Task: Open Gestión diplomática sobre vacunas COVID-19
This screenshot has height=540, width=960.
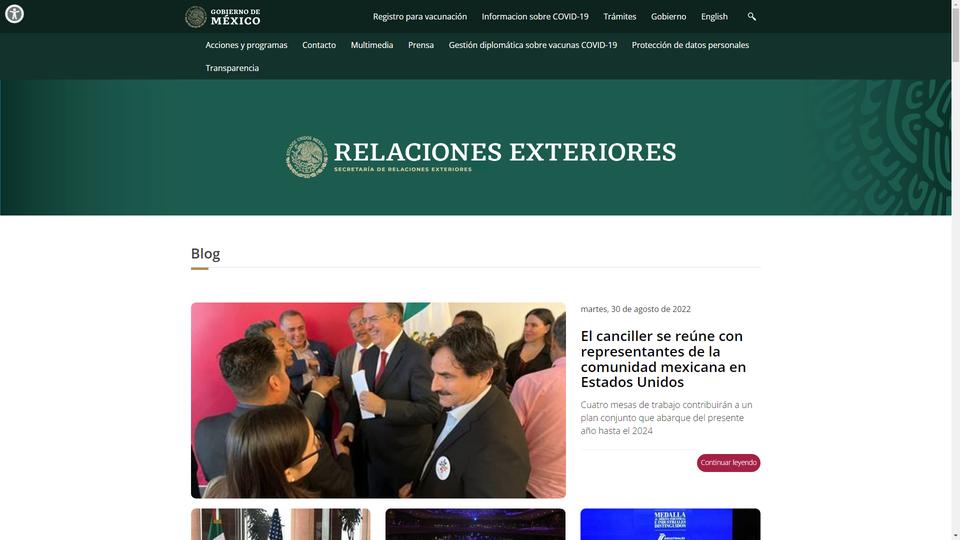Action: pos(533,45)
